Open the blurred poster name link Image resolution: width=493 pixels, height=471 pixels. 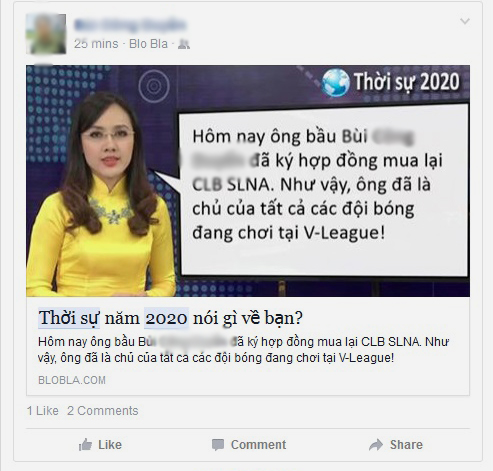coord(130,25)
